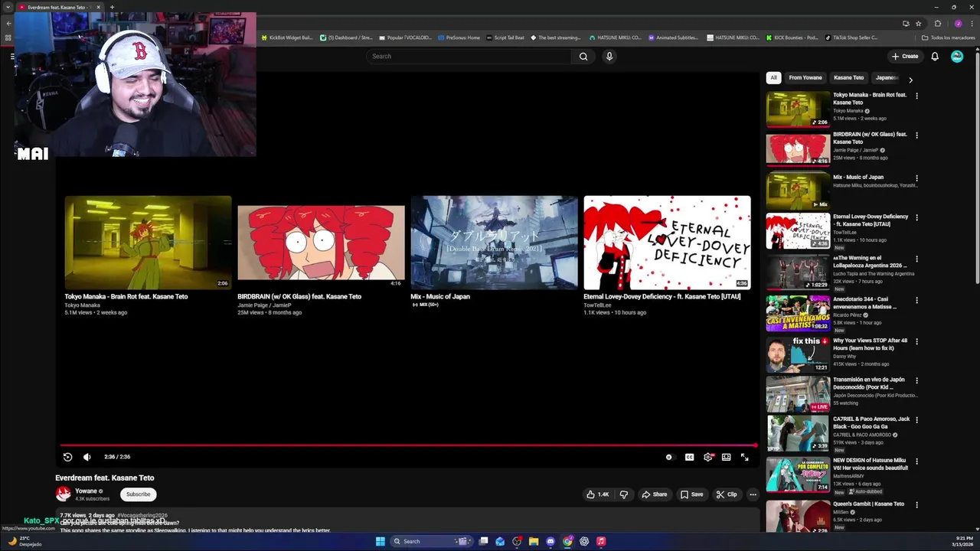Screen dimensions: 980x551
Task: Open endscreen Mix - Music of Japan thumbnail
Action: (x=494, y=243)
